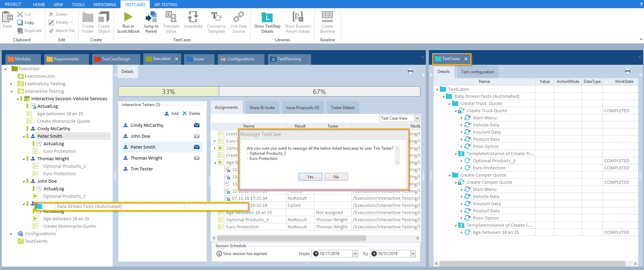Open the Share & Invite tab
The image size is (644, 270).
pyautogui.click(x=262, y=108)
